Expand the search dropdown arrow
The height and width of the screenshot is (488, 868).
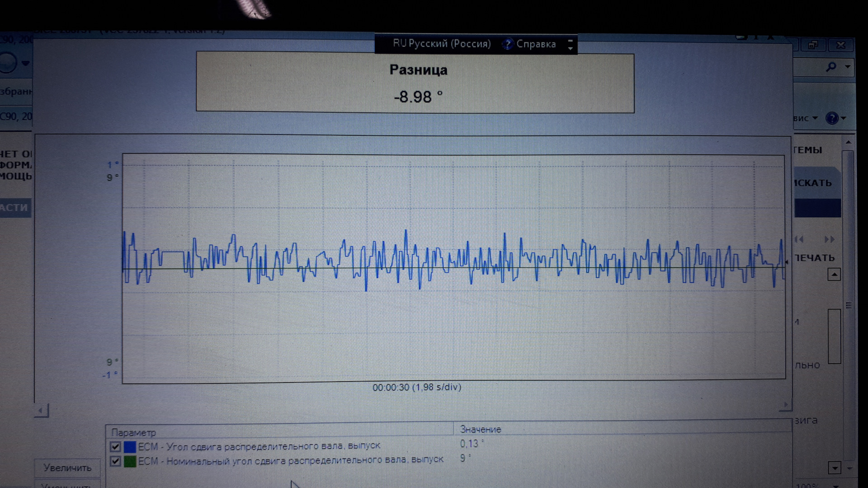[848, 67]
